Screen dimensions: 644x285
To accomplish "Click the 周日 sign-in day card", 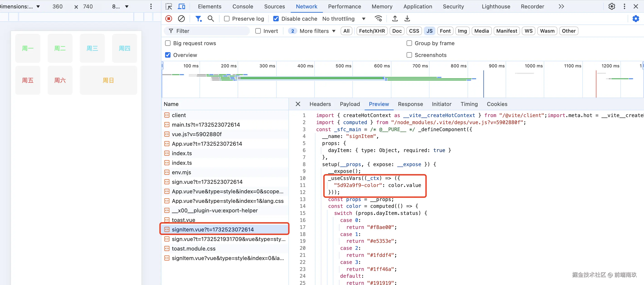I will [108, 80].
